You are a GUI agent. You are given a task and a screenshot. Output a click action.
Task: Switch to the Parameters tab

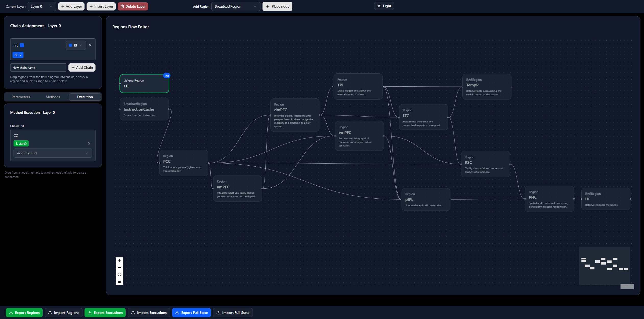[x=21, y=97]
